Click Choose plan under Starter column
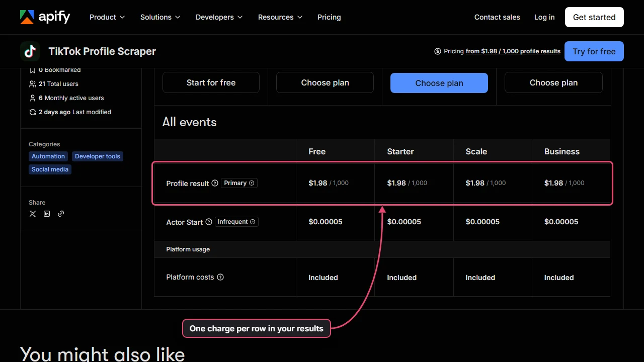The height and width of the screenshot is (362, 644). tap(325, 82)
